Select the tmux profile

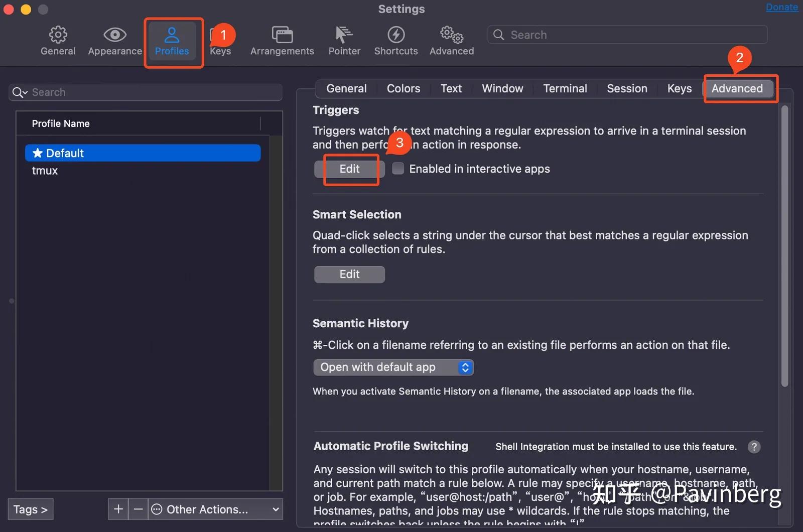[44, 170]
